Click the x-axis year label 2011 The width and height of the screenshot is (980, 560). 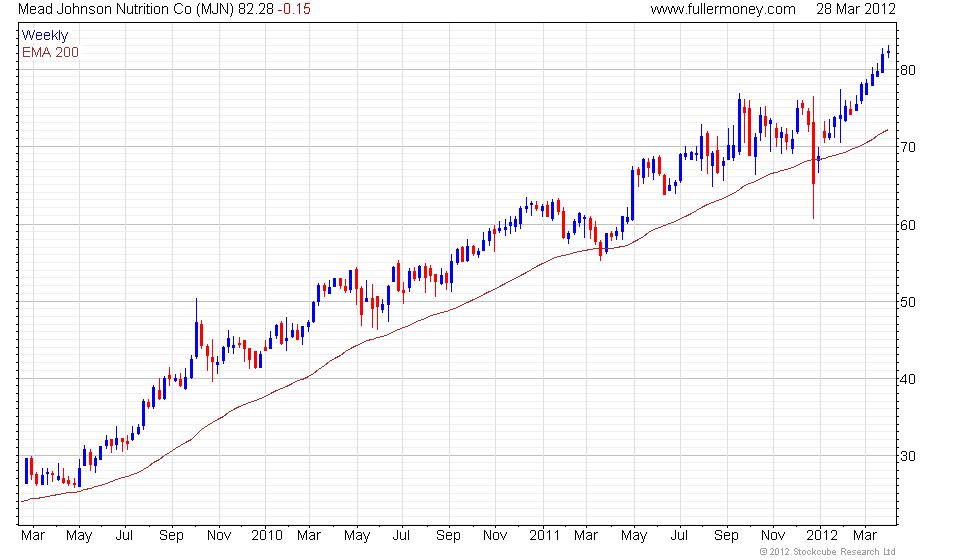tap(544, 536)
